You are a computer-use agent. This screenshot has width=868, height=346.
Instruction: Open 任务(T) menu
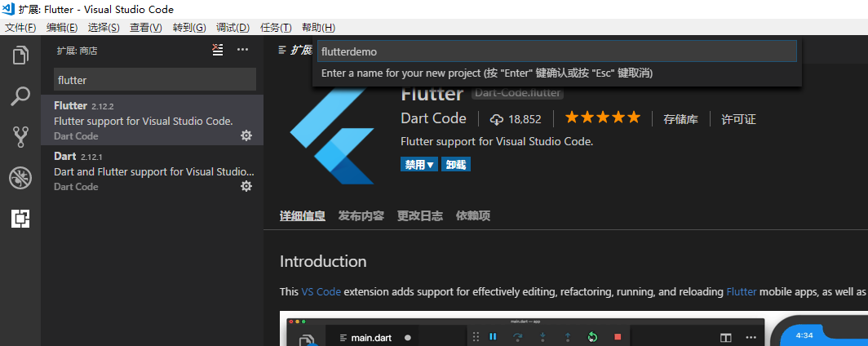[x=276, y=27]
